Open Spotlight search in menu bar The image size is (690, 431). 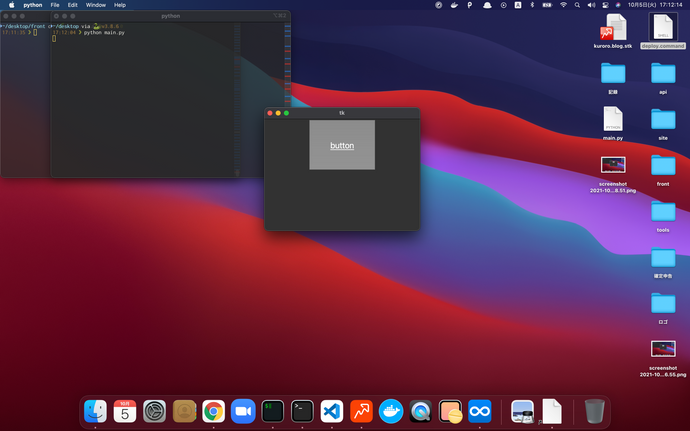[x=577, y=5]
